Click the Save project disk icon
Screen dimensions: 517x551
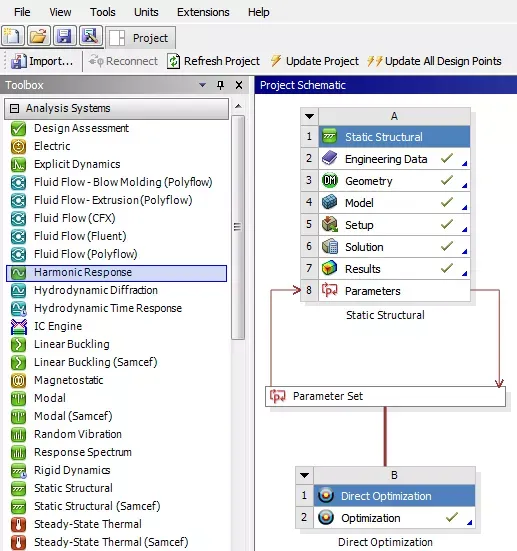point(64,36)
